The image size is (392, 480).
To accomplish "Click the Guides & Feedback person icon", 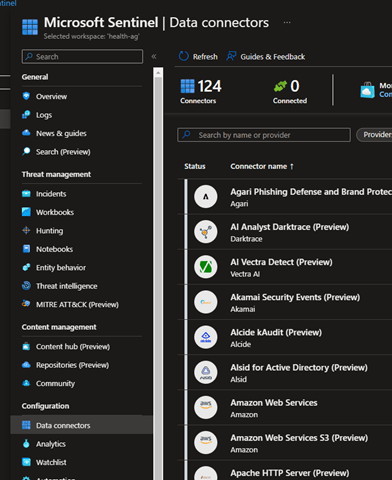I will tap(231, 56).
